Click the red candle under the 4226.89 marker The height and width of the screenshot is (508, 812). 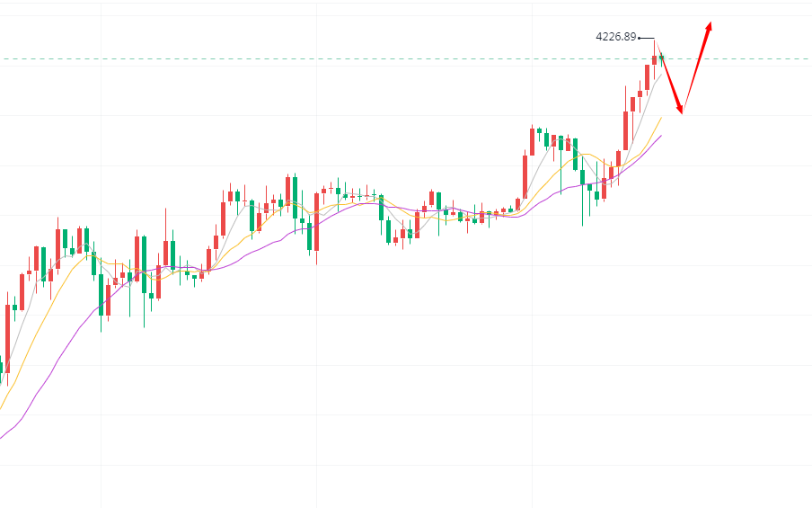coord(655,60)
